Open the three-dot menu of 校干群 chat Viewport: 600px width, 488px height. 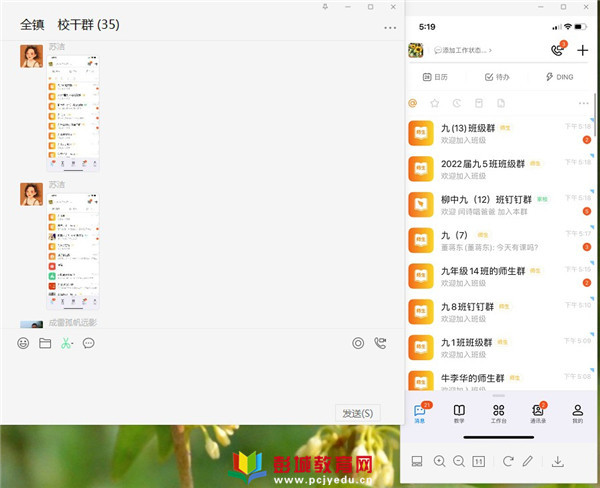coord(390,28)
